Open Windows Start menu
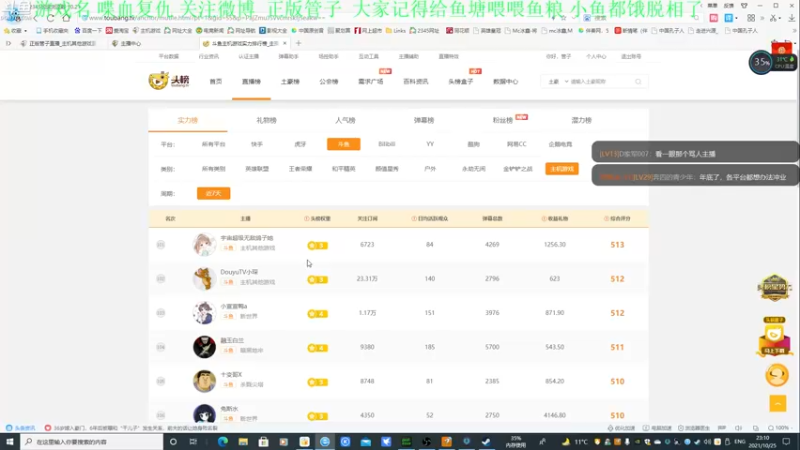Screen dimensions: 800x450 [10, 441]
